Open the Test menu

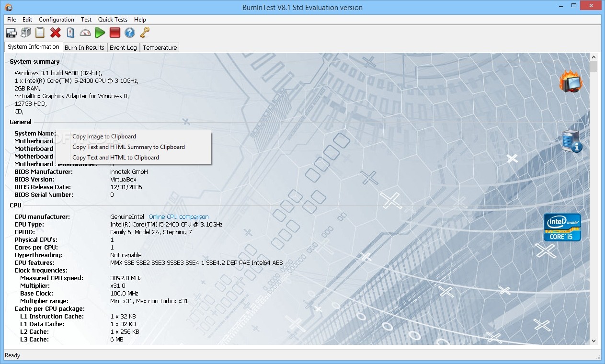86,20
